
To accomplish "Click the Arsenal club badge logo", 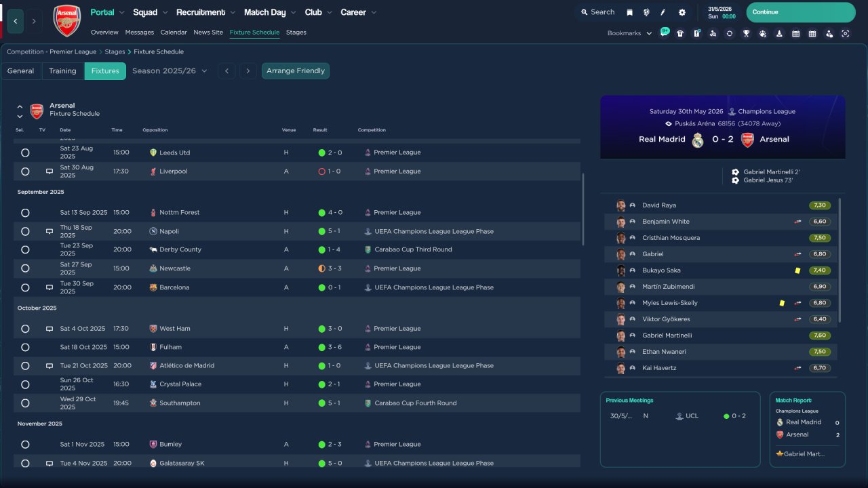I will [x=66, y=20].
